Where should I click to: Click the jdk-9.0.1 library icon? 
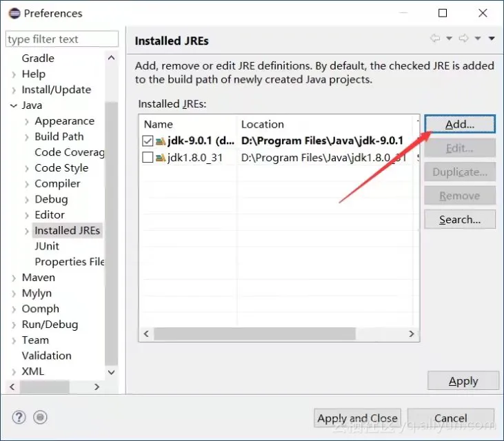(161, 141)
